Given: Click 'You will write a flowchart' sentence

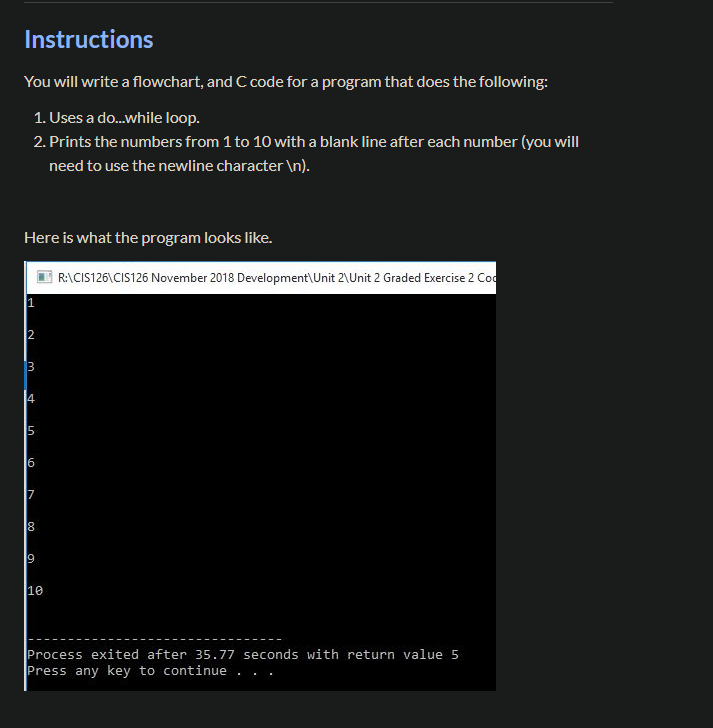Looking at the screenshot, I should (x=286, y=82).
